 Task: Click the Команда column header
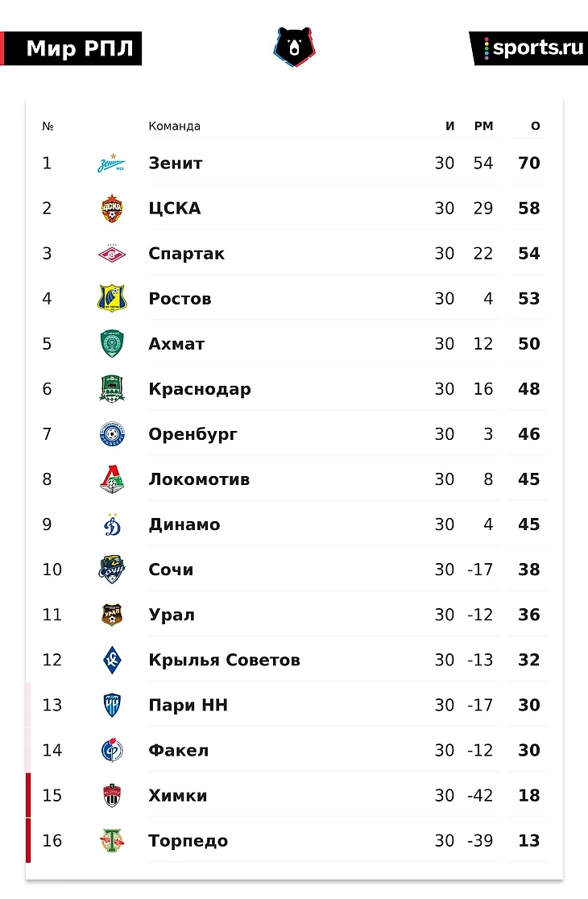click(174, 126)
